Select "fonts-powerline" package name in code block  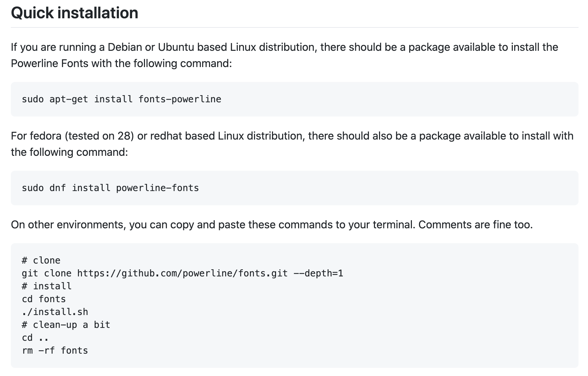[x=180, y=99]
